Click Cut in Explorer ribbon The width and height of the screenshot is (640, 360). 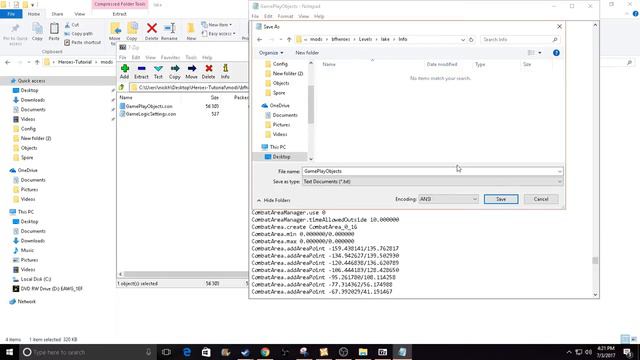72,25
